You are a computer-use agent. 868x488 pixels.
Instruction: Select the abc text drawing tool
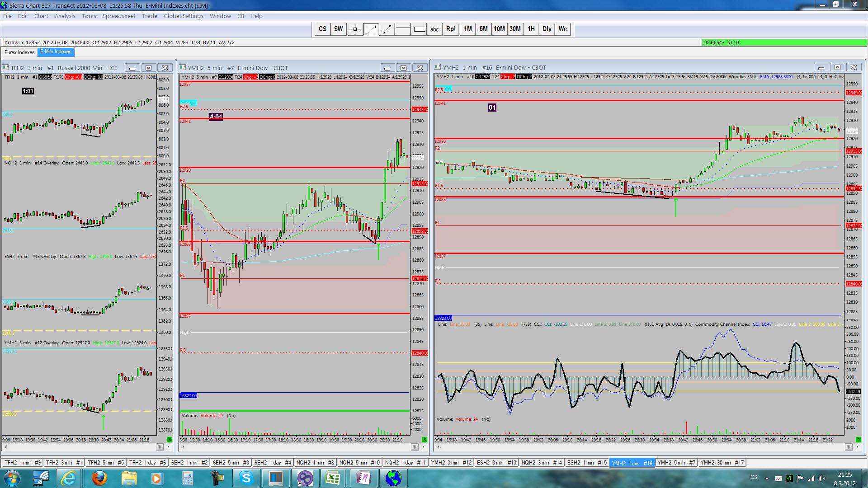coord(434,29)
